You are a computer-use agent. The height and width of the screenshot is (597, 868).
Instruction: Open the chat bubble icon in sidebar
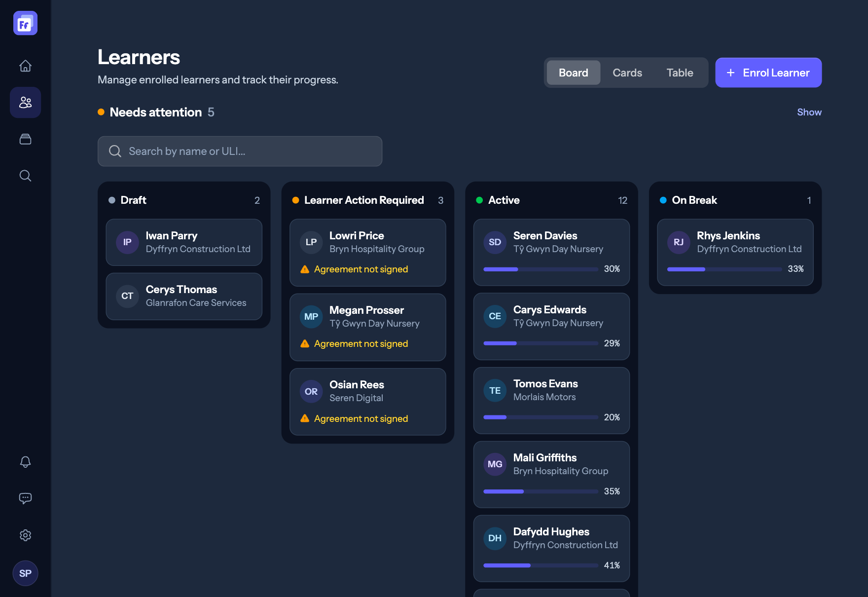tap(25, 498)
